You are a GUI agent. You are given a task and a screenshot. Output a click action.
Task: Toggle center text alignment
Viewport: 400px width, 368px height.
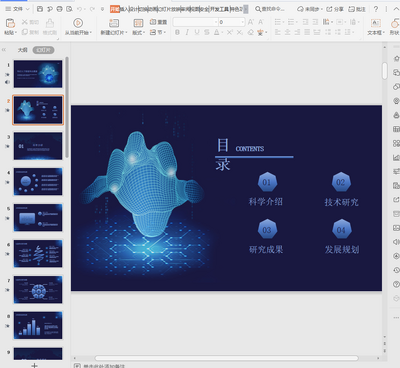click(287, 32)
